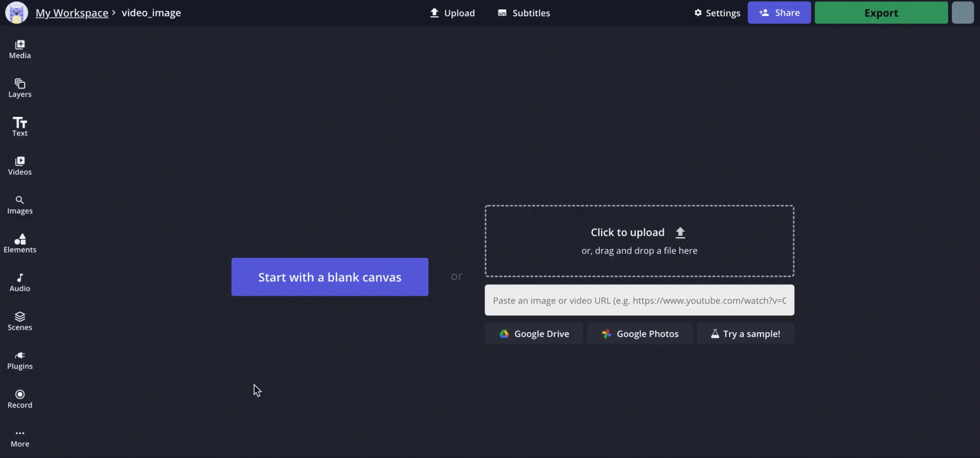This screenshot has width=980, height=458.
Task: Select the Text tool
Action: click(20, 127)
